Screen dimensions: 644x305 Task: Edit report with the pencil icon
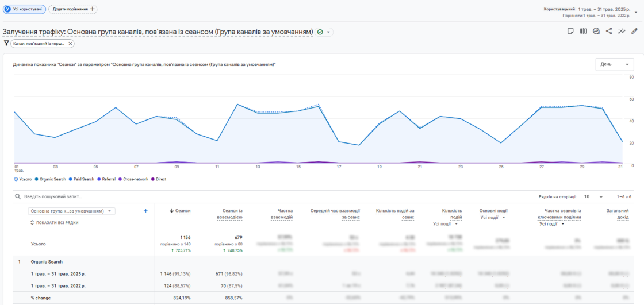[x=634, y=31]
